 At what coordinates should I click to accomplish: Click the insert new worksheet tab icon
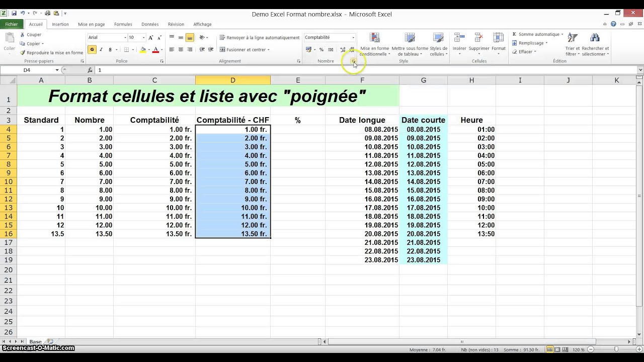click(50, 342)
